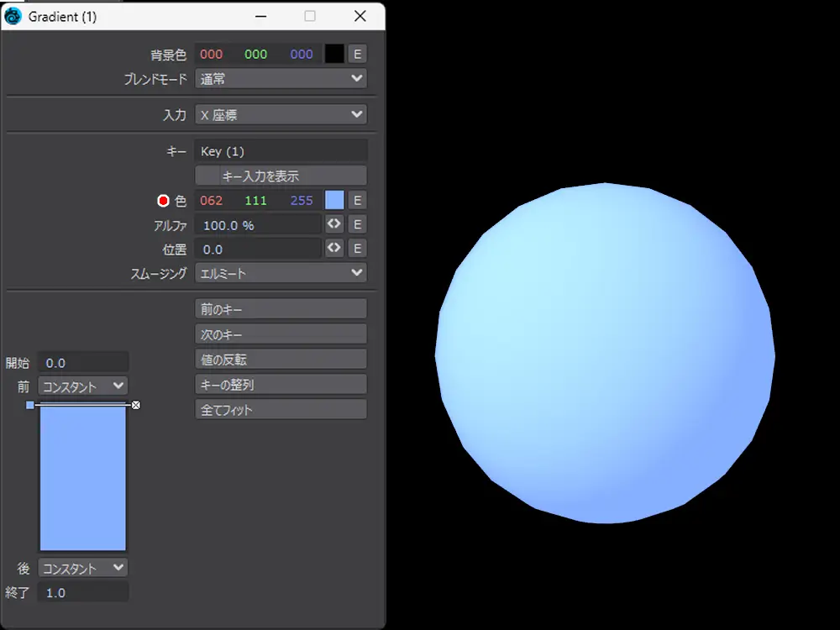Click the 全てフィット button
The width and height of the screenshot is (840, 630).
click(281, 410)
